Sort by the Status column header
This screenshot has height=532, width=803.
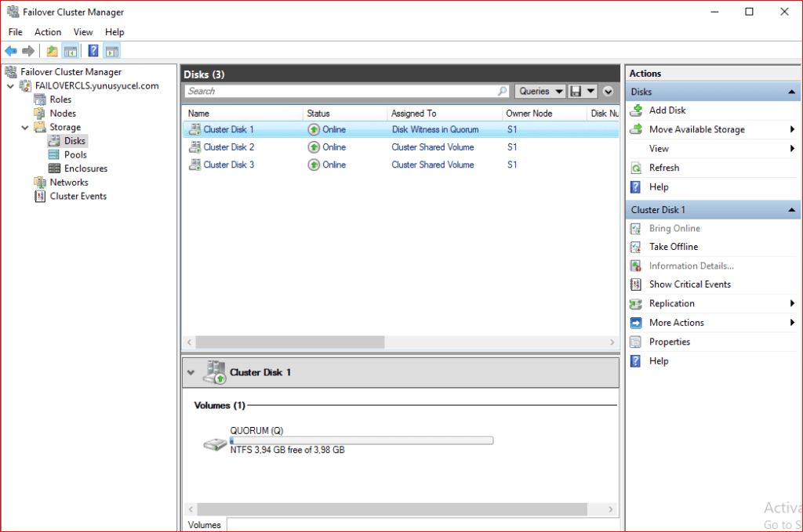[x=345, y=114]
